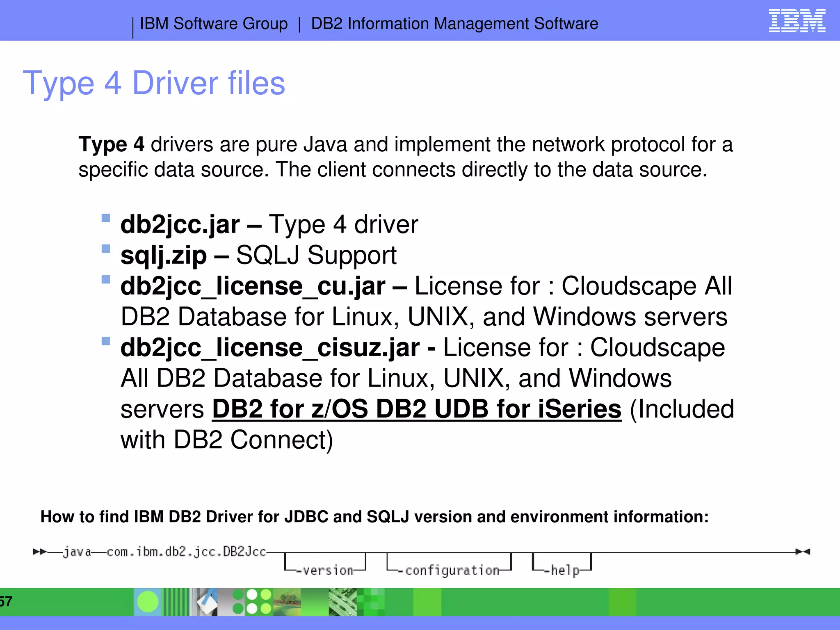Click 'com.ibm.db2.jcc.DB2Jcc' class name text
The image size is (840, 630).
point(186,552)
